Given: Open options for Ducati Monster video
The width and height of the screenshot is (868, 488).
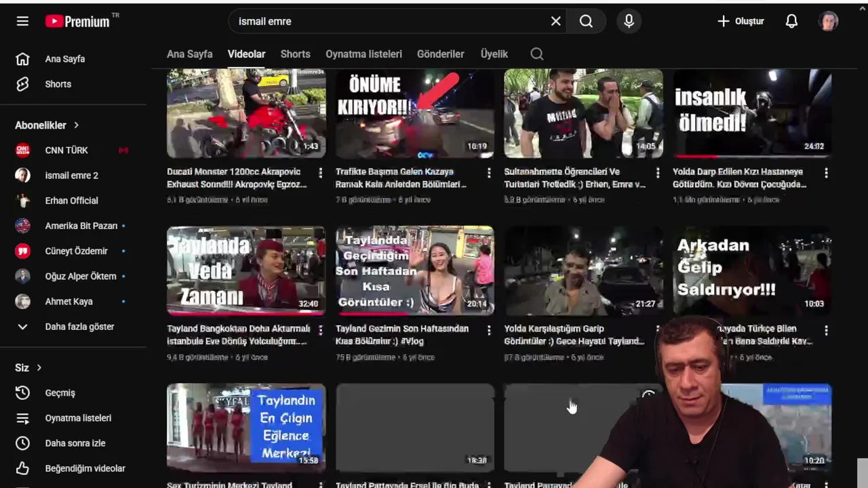Looking at the screenshot, I should tap(321, 174).
